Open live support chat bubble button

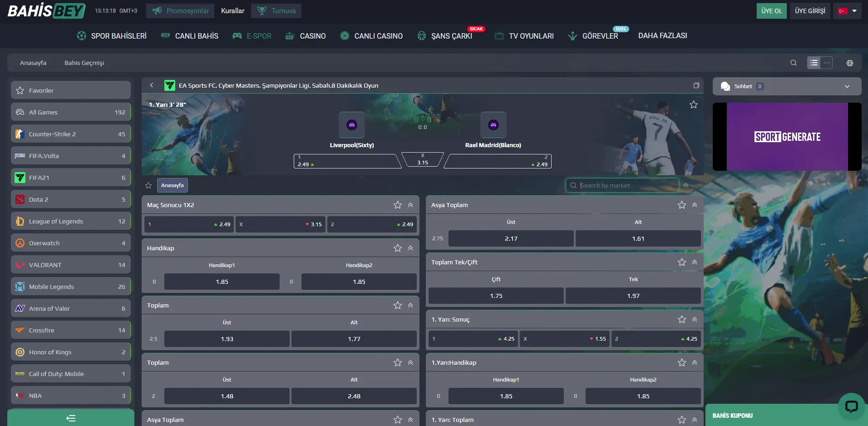tap(851, 406)
